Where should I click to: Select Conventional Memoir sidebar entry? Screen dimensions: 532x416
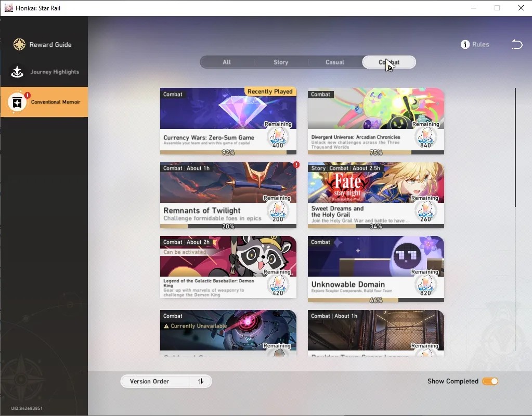coord(44,102)
